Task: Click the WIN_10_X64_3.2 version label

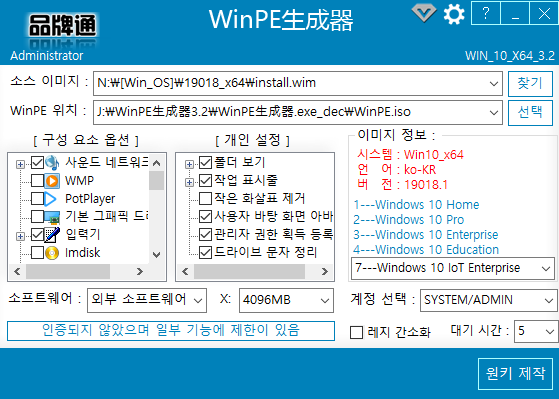Action: [510, 56]
